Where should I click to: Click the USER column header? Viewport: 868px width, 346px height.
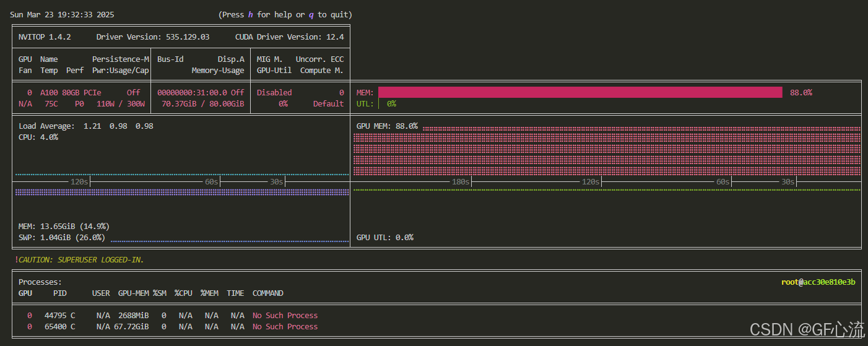101,293
